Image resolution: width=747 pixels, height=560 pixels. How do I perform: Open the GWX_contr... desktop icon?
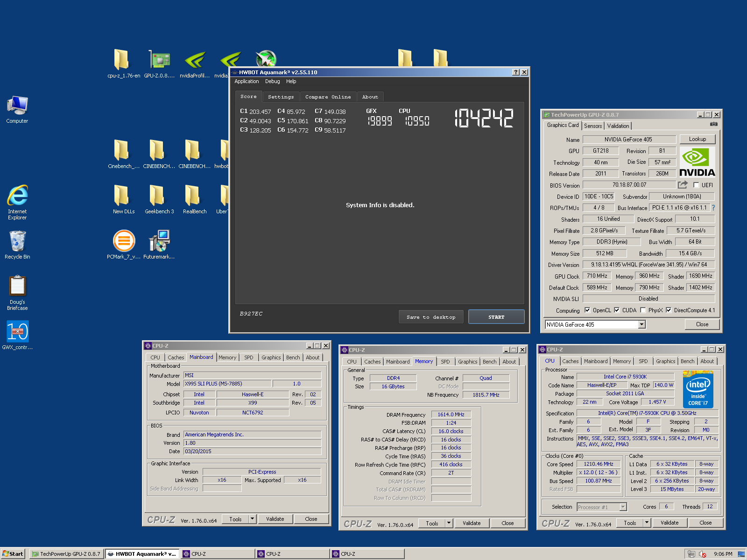17,335
